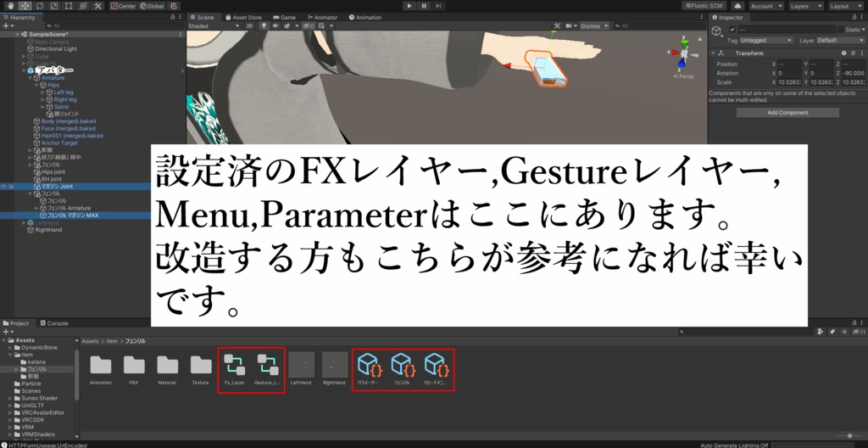Select the Rotate tool in toolbar
Image resolution: width=868 pixels, height=448 pixels.
coord(40,6)
